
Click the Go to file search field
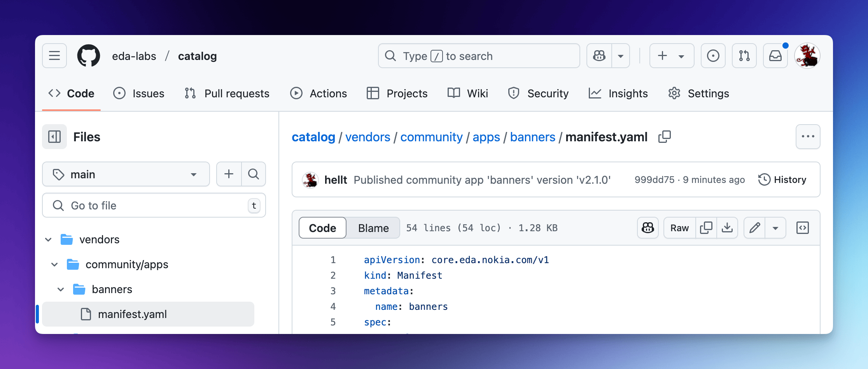[x=154, y=205]
